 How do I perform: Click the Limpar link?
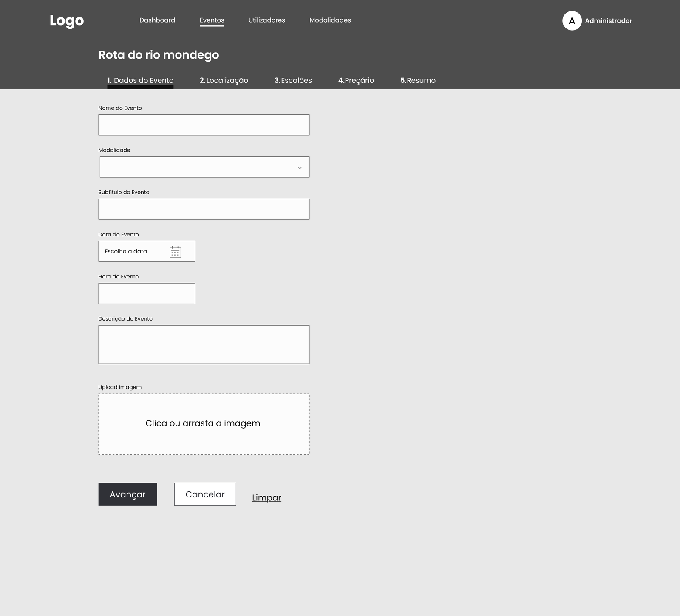coord(266,497)
